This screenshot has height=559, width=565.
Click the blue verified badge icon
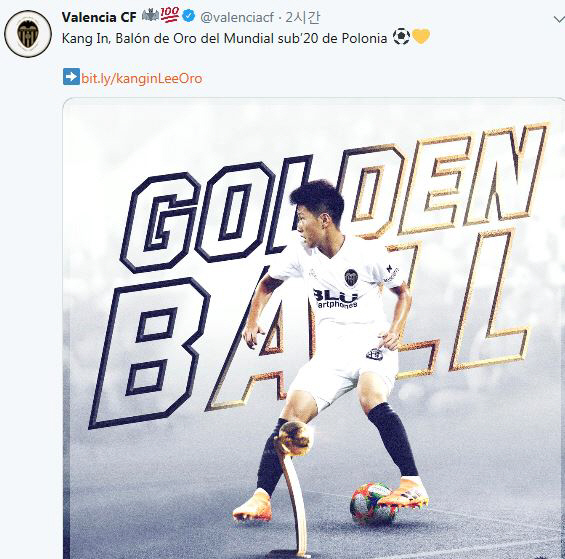tap(189, 16)
